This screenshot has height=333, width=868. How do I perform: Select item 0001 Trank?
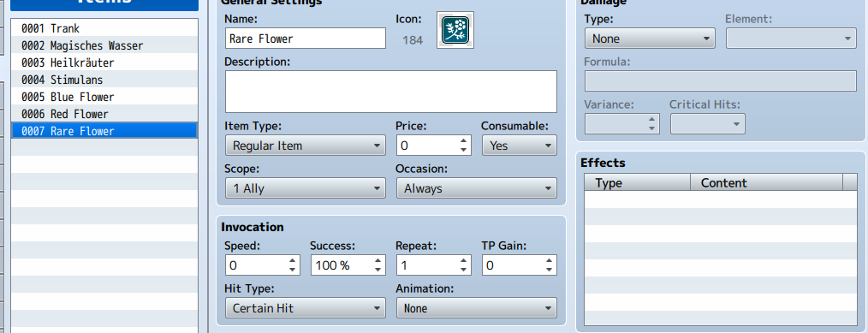(104, 28)
